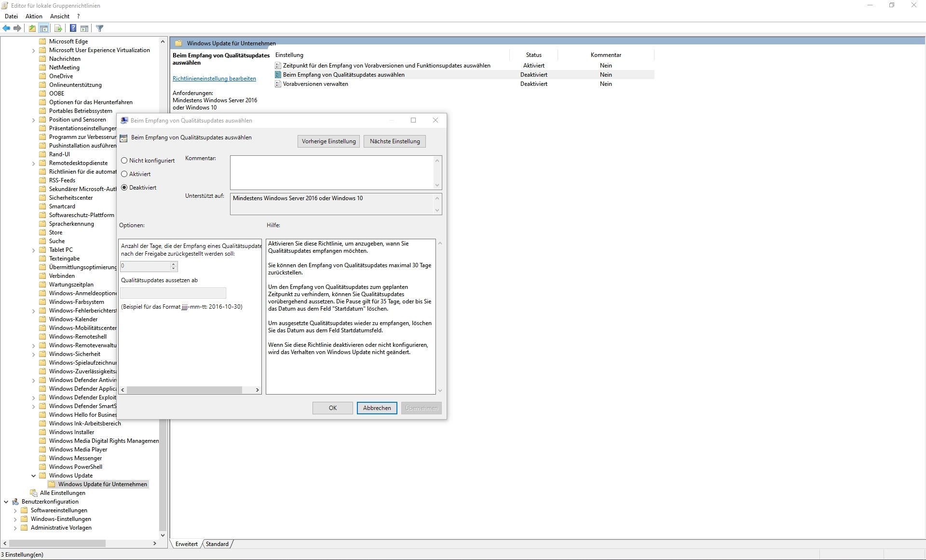Click the tree pane horizontal scrollbar thumb

(57, 544)
